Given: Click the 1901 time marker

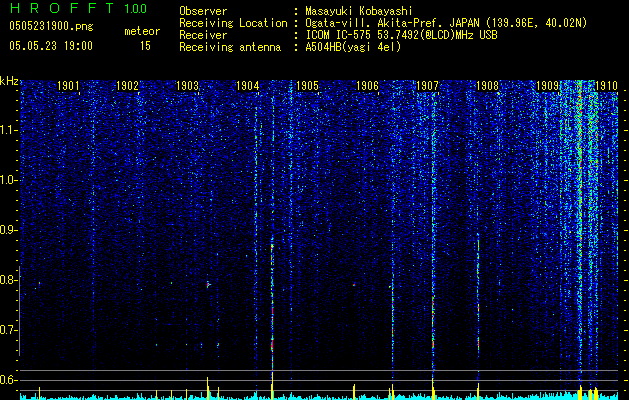Looking at the screenshot, I should (68, 85).
